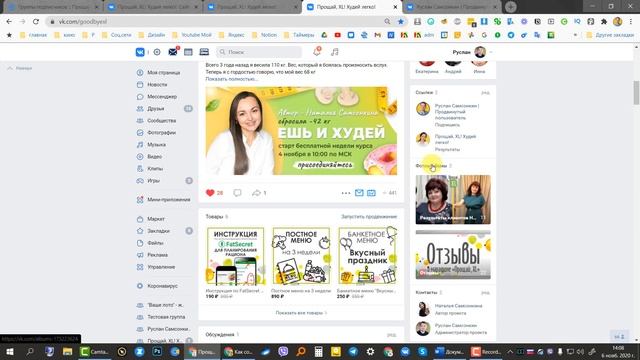Open Наталья Самсонкина contact link
The image size is (640, 360).
[x=458, y=306]
